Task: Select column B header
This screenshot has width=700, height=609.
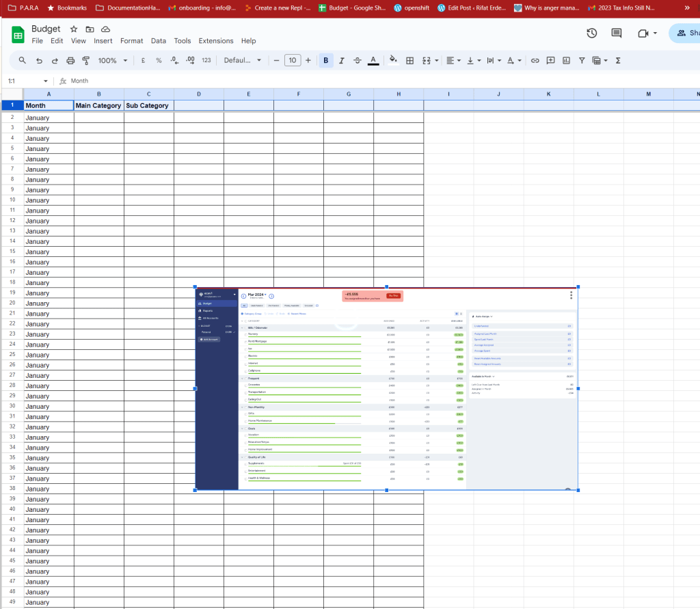Action: point(99,94)
